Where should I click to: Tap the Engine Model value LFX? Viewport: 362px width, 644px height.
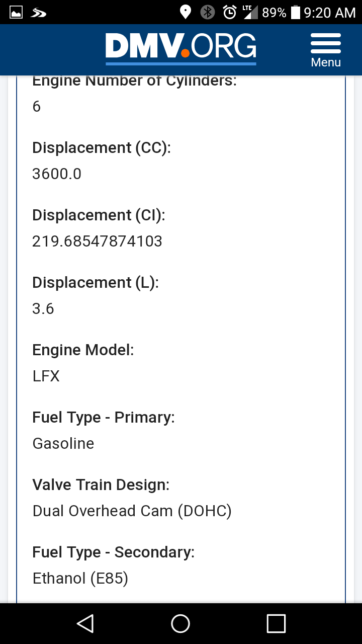(46, 376)
